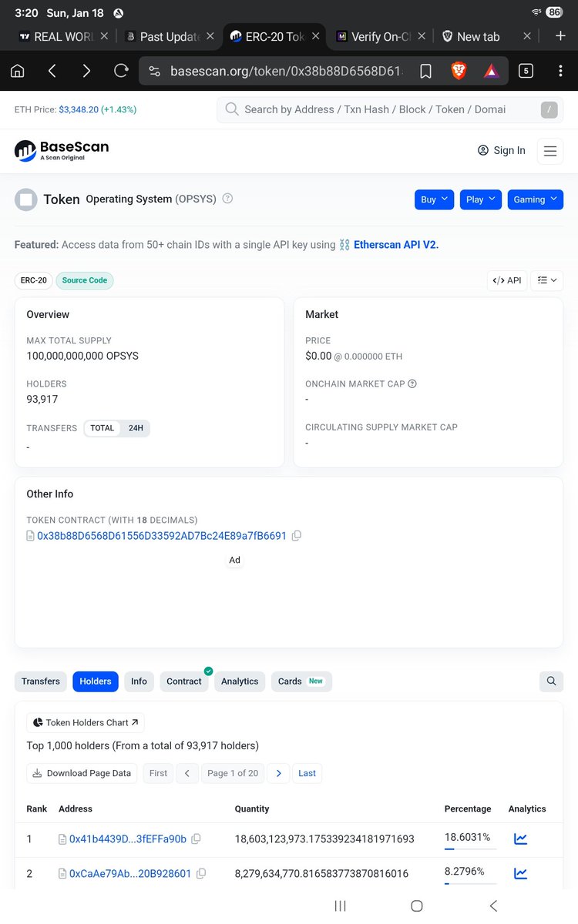Expand the Gaming dropdown
This screenshot has height=924, width=578.
tap(535, 199)
